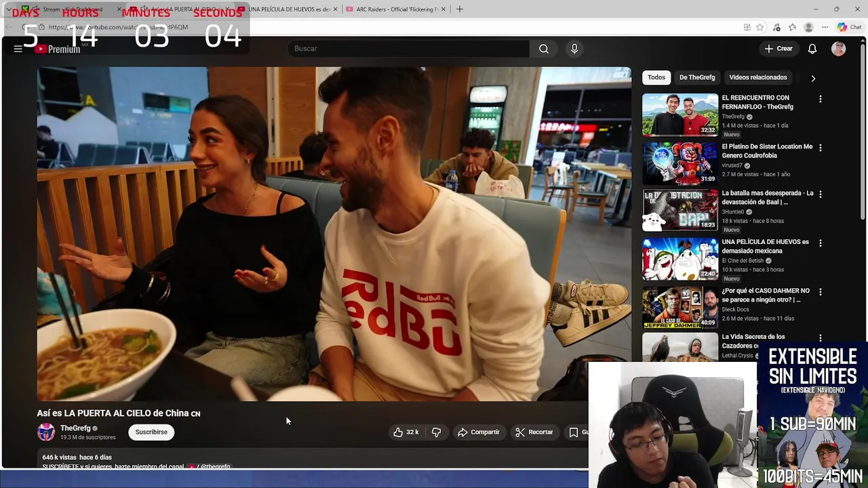Click the Recortar clip button

(534, 432)
